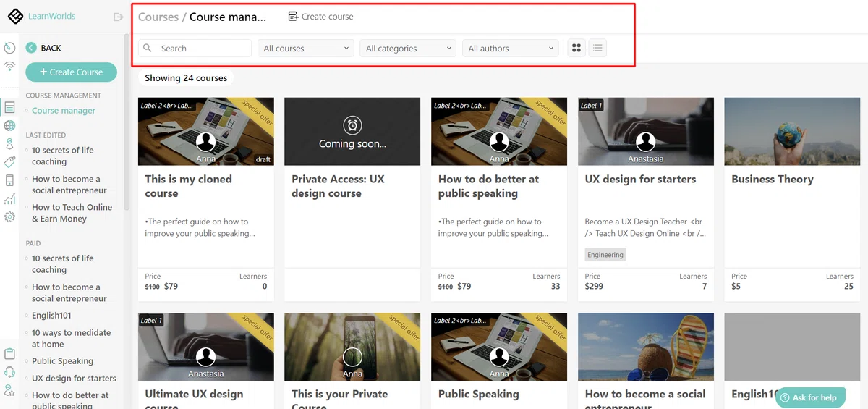Switch to list view of courses
Image resolution: width=868 pixels, height=409 pixels.
pyautogui.click(x=597, y=49)
